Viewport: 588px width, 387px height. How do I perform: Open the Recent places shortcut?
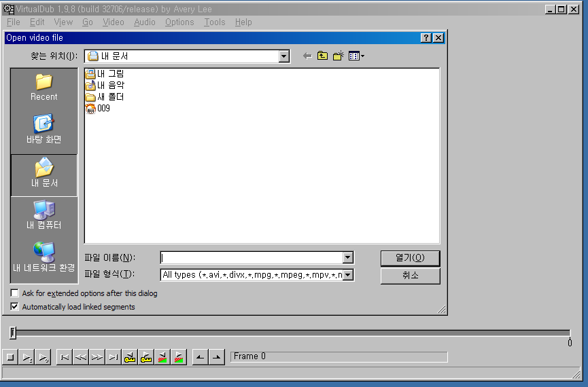[x=44, y=88]
